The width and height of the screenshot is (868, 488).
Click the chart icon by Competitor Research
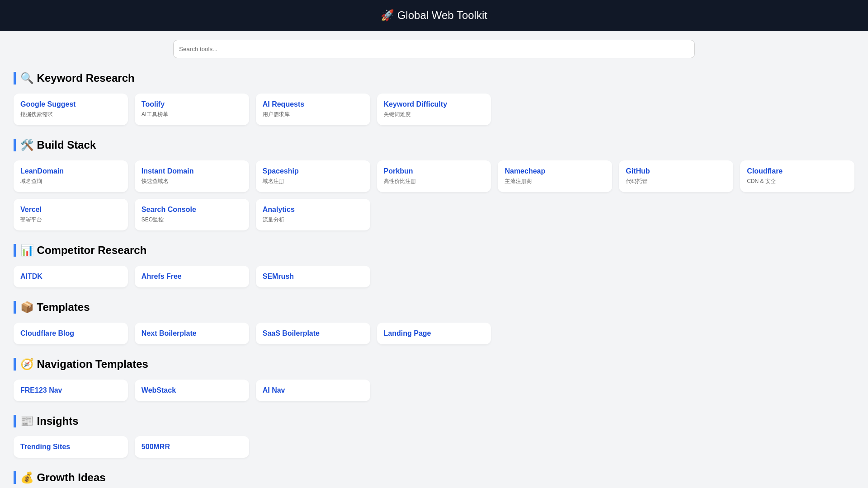(27, 250)
